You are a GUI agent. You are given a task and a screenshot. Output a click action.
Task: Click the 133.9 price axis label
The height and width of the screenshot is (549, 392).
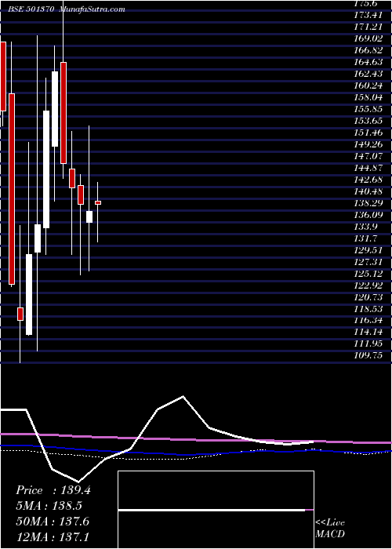pyautogui.click(x=367, y=227)
